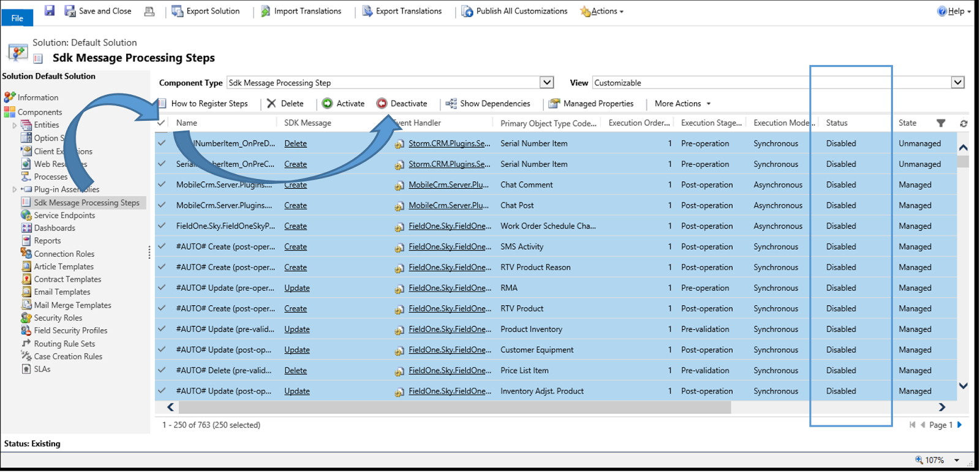Open MobileCrm.Server.Plu handler in Chat Post row

[x=448, y=205]
